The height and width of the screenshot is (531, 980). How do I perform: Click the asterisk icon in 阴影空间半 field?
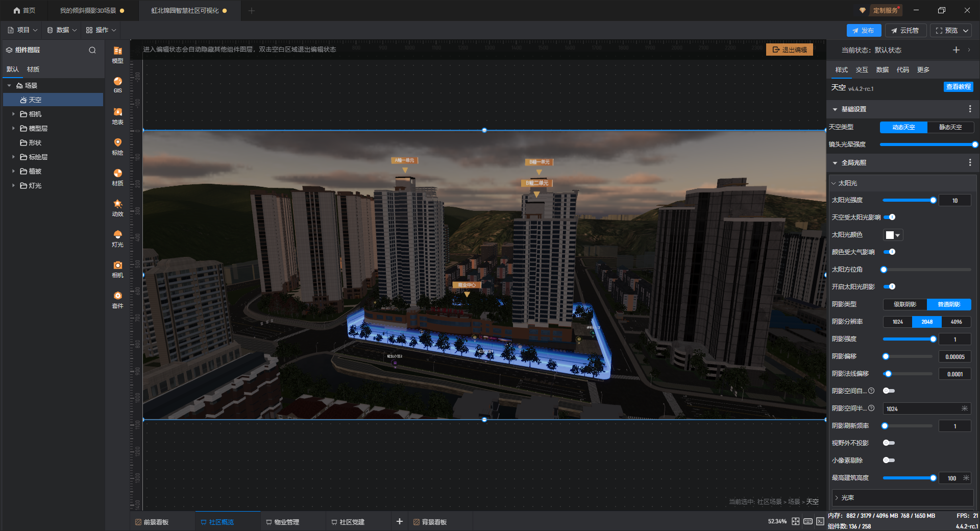pos(964,408)
